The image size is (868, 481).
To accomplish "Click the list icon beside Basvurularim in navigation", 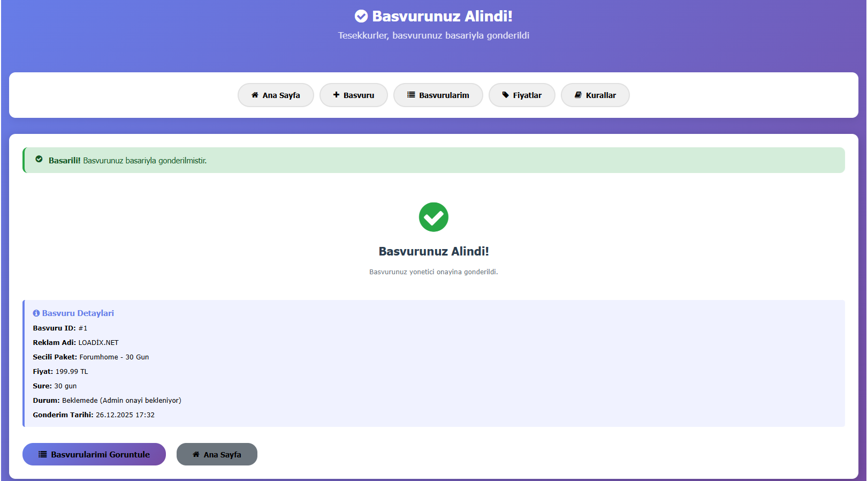I will point(411,95).
